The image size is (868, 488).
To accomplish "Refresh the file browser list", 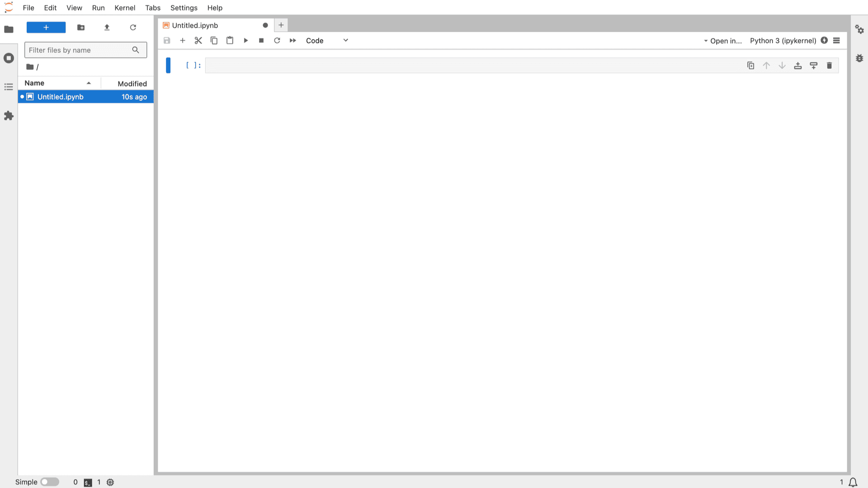I will (133, 28).
